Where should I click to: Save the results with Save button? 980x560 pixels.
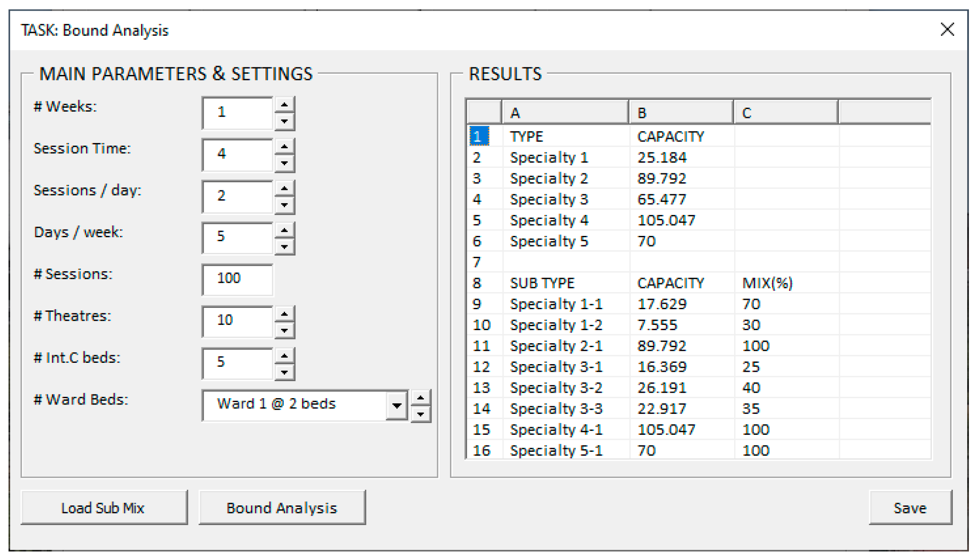(910, 508)
